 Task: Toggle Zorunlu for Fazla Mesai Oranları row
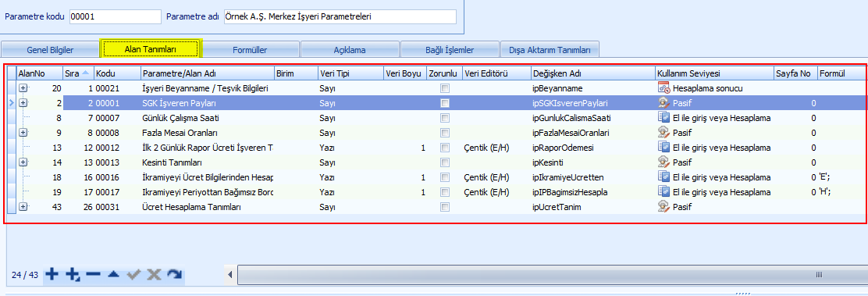click(x=444, y=133)
